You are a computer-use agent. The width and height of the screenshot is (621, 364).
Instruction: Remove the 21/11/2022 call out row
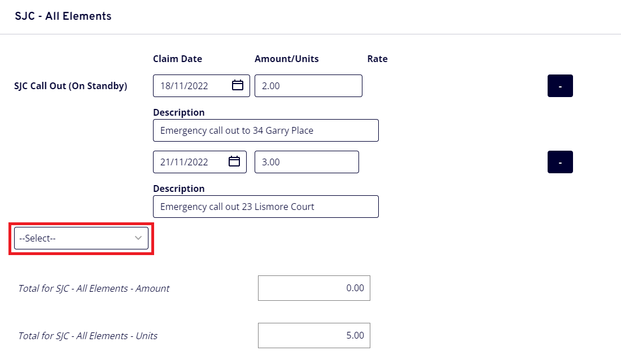(559, 162)
